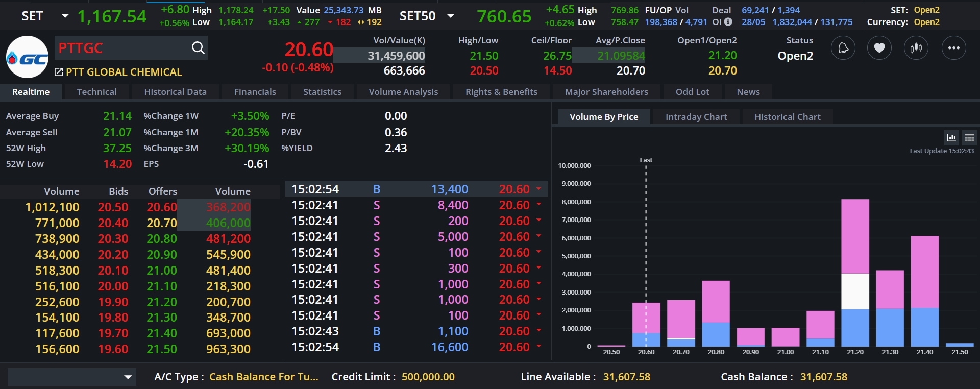Image resolution: width=980 pixels, height=389 pixels.
Task: Click the 21.30 volume bar in chart
Action: pyautogui.click(x=890, y=308)
